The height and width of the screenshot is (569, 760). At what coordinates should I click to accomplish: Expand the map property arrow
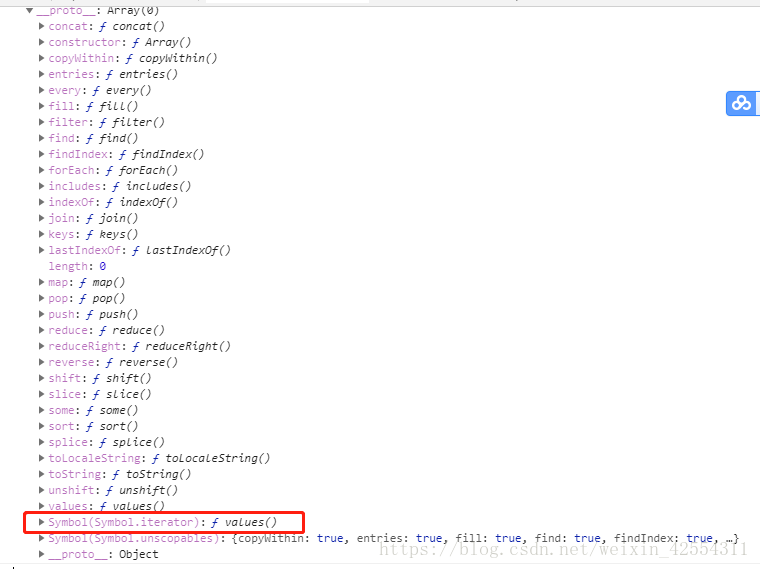coord(42,282)
